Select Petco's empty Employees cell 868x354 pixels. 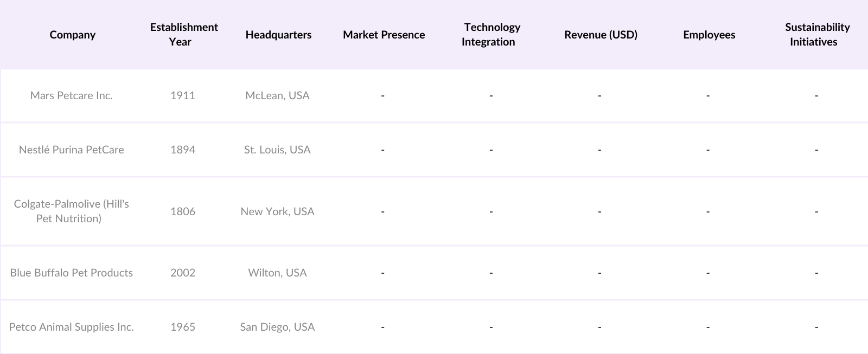tap(708, 327)
